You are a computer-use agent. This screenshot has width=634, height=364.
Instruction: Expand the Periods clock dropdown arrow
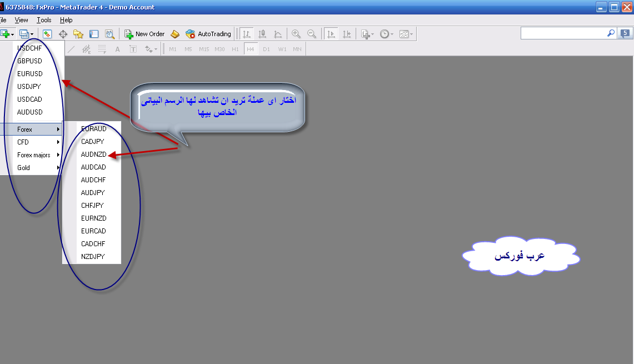coord(392,34)
